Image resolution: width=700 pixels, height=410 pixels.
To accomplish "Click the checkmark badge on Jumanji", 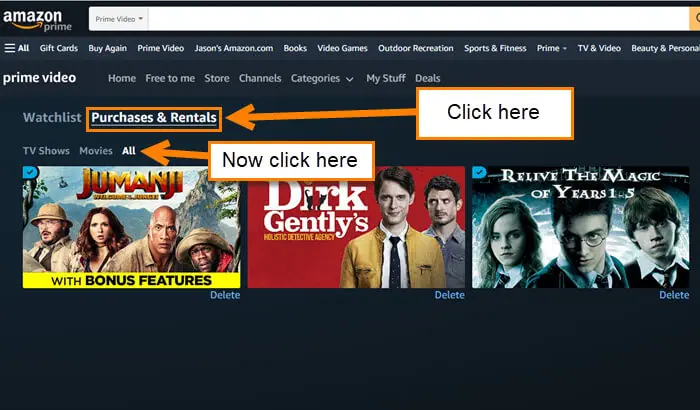I will point(30,172).
